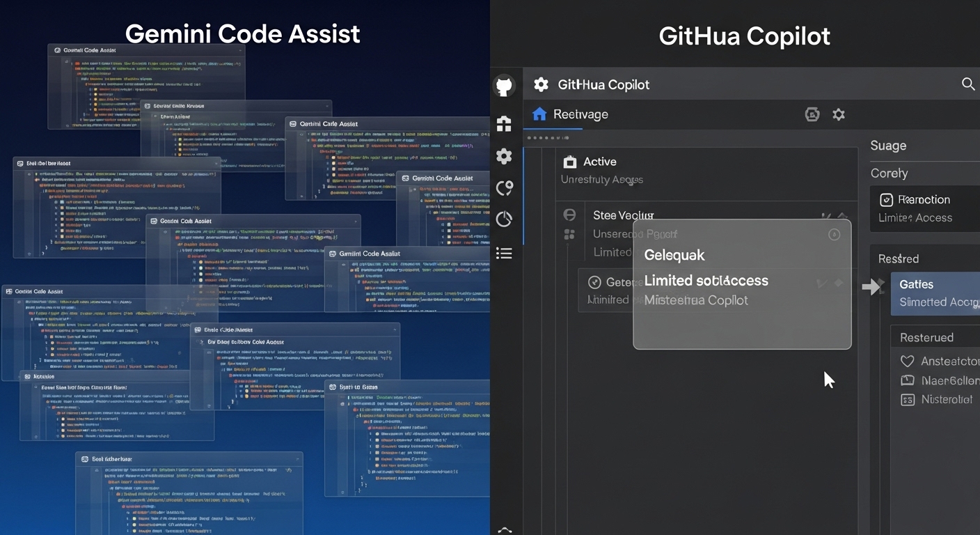Select Gelequak from the popup menu

pos(674,255)
